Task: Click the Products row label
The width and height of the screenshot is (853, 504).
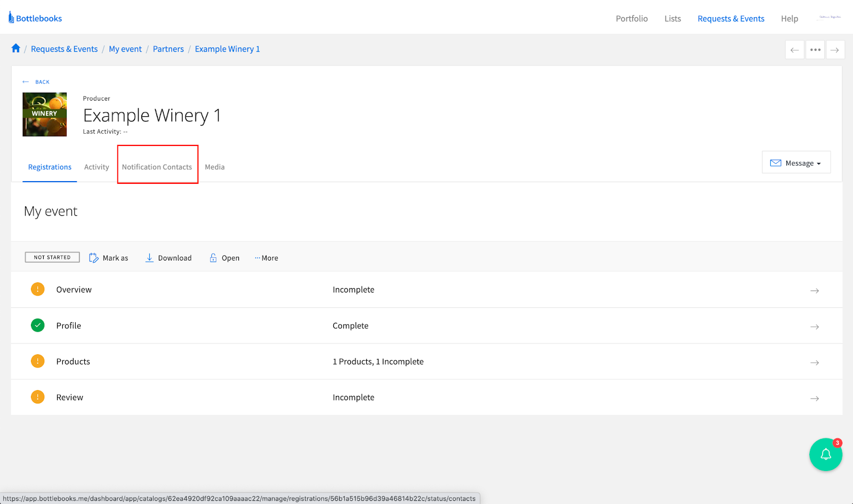Action: click(73, 362)
